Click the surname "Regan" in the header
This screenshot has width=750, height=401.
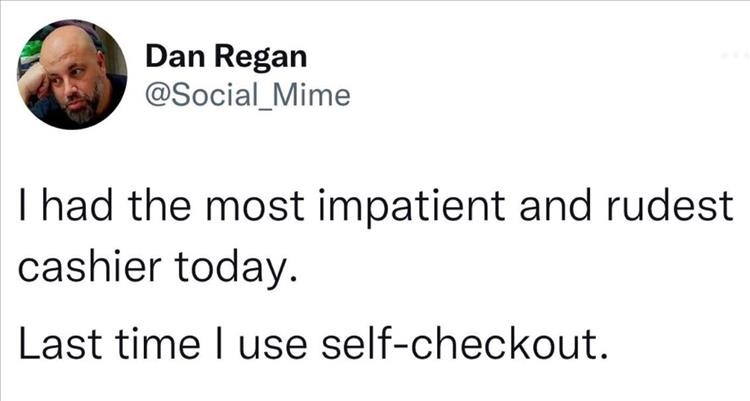click(x=261, y=58)
